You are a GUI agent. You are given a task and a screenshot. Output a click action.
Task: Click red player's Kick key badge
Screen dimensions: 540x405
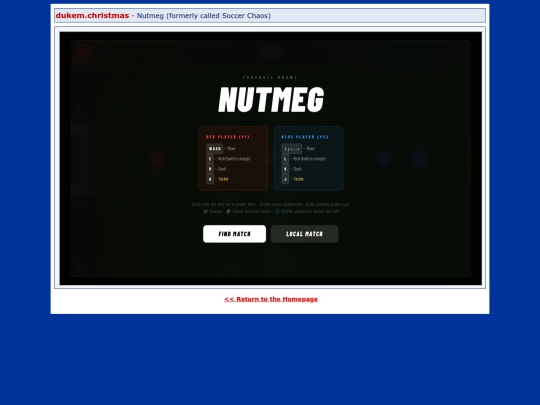pos(210,159)
